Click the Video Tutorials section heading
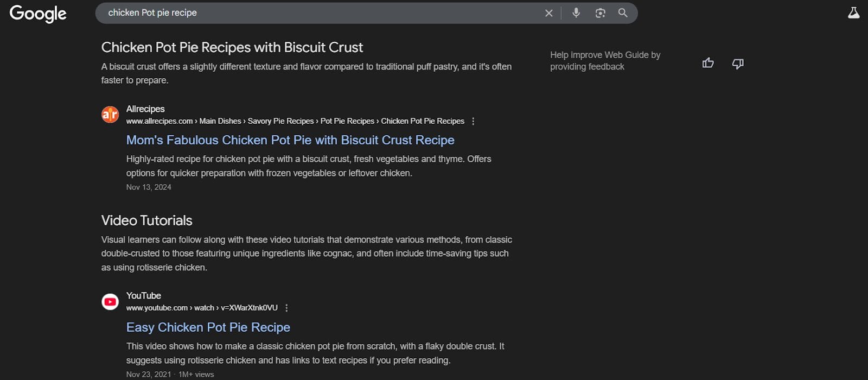868x380 pixels. (146, 220)
